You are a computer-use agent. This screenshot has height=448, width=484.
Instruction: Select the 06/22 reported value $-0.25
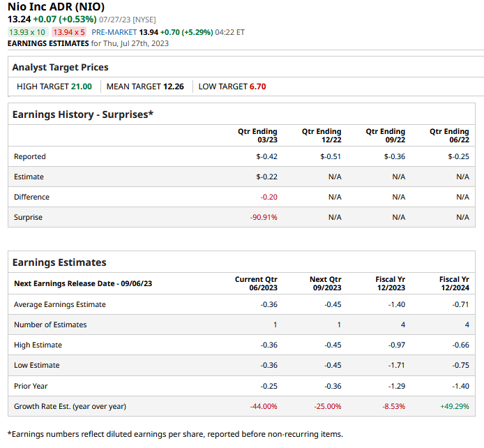click(458, 156)
